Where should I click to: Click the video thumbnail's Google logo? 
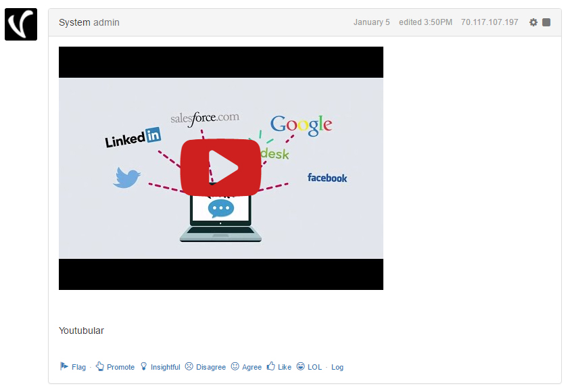pos(301,125)
